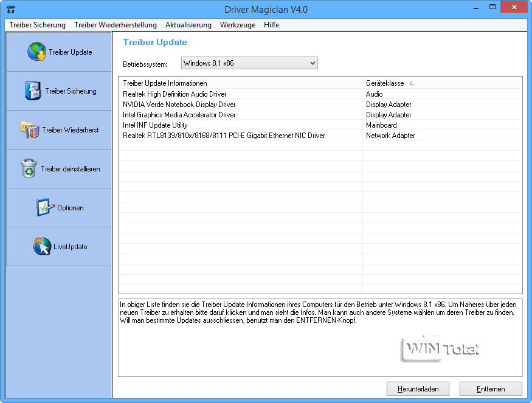Minimize the Driver Magician window
This screenshot has height=403, width=532.
[476, 7]
